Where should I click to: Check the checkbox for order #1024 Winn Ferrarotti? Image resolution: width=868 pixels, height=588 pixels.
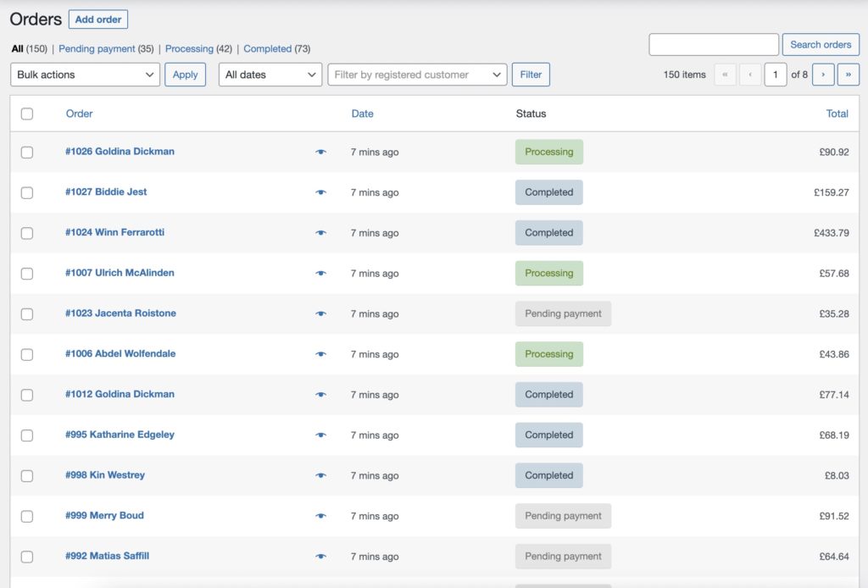[x=26, y=232]
